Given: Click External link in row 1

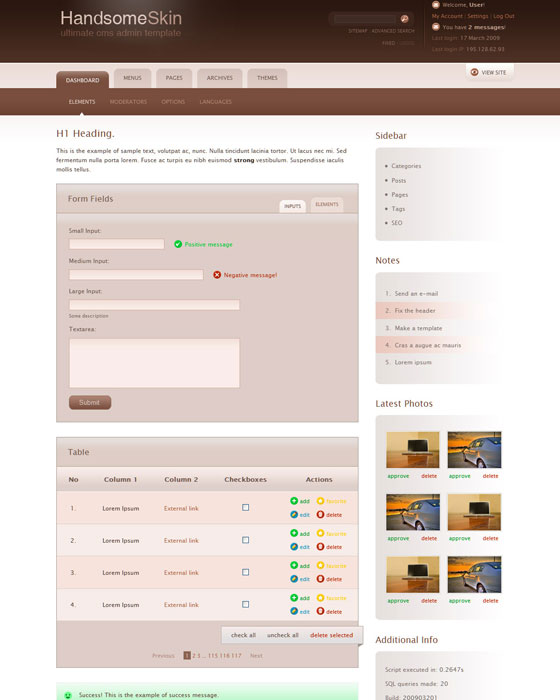Looking at the screenshot, I should click(181, 508).
